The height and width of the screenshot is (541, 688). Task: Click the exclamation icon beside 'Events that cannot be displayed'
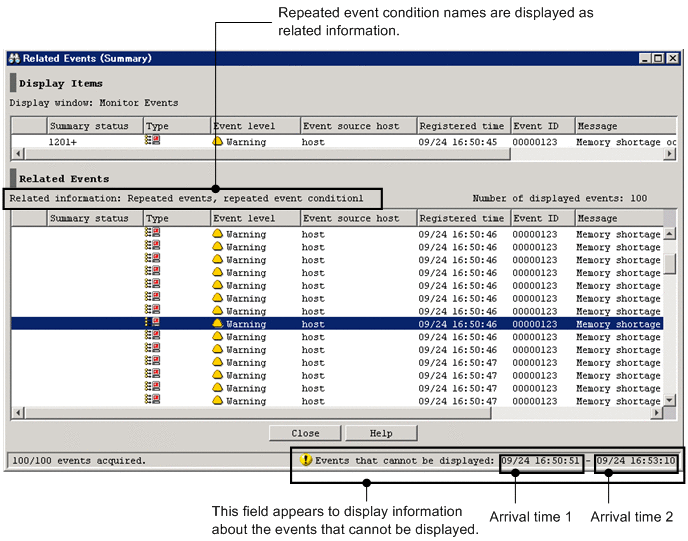coord(306,460)
